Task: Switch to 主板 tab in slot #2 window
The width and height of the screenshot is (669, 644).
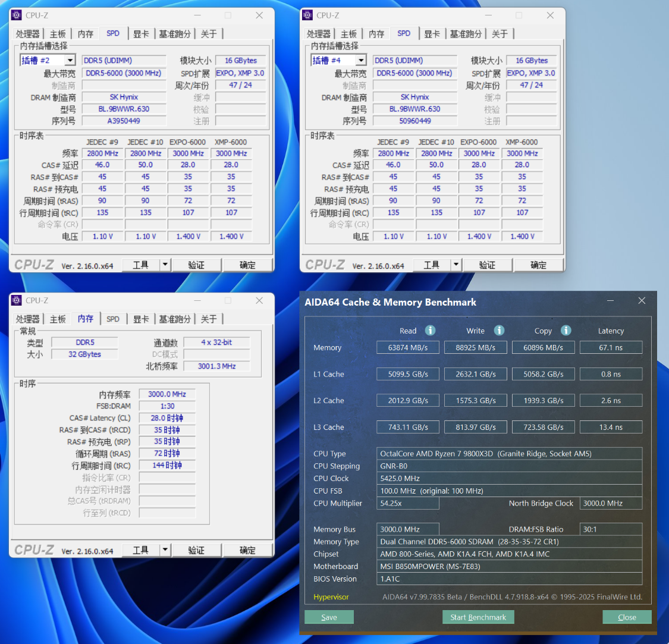Action: coord(58,34)
